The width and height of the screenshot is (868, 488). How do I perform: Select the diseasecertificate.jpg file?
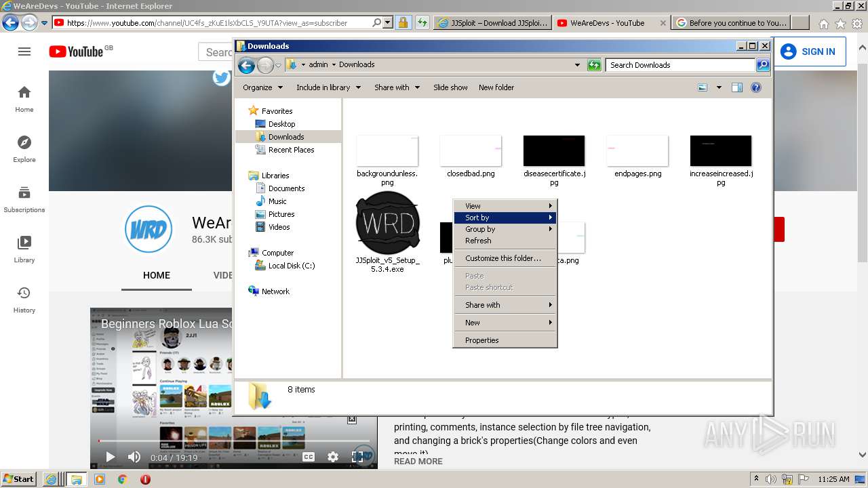tap(554, 161)
